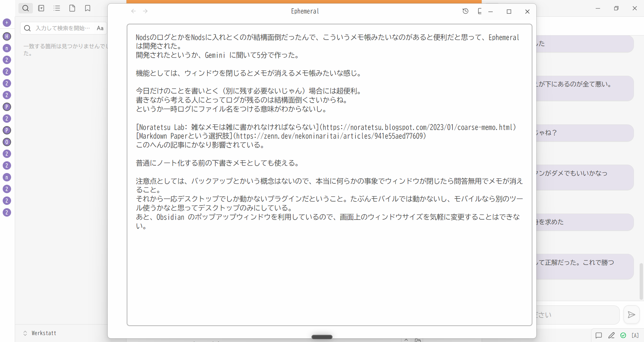Image resolution: width=644 pixels, height=342 pixels.
Task: Click the line starting "それから一応デスクトップでしか動かない"
Action: pos(329,204)
